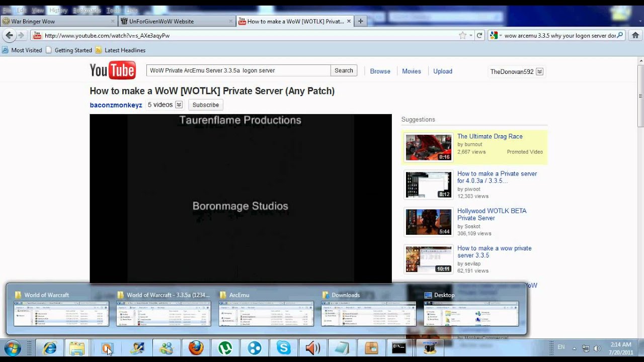Click the Firefox forward arrow button

coord(21,35)
